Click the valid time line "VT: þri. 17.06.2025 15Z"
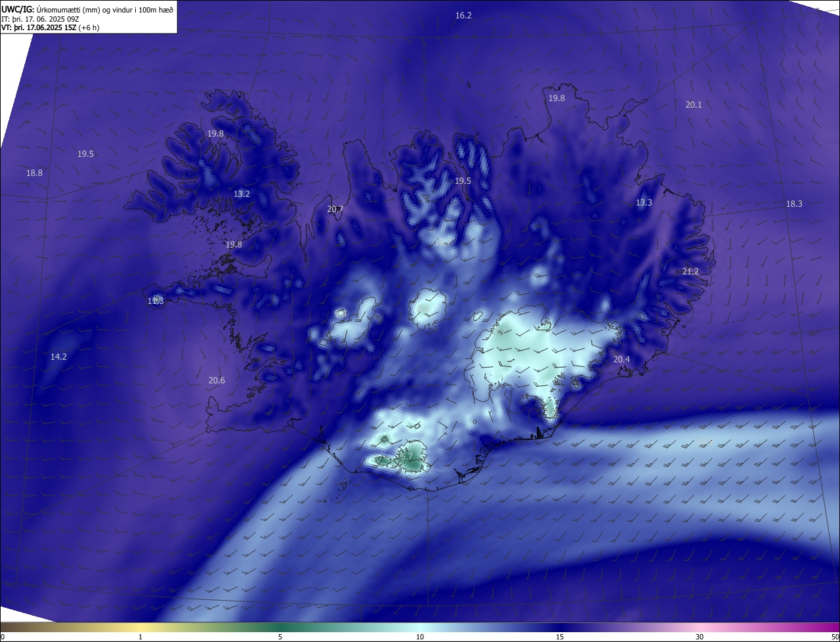Screen dimensions: 840x642 click(39, 28)
